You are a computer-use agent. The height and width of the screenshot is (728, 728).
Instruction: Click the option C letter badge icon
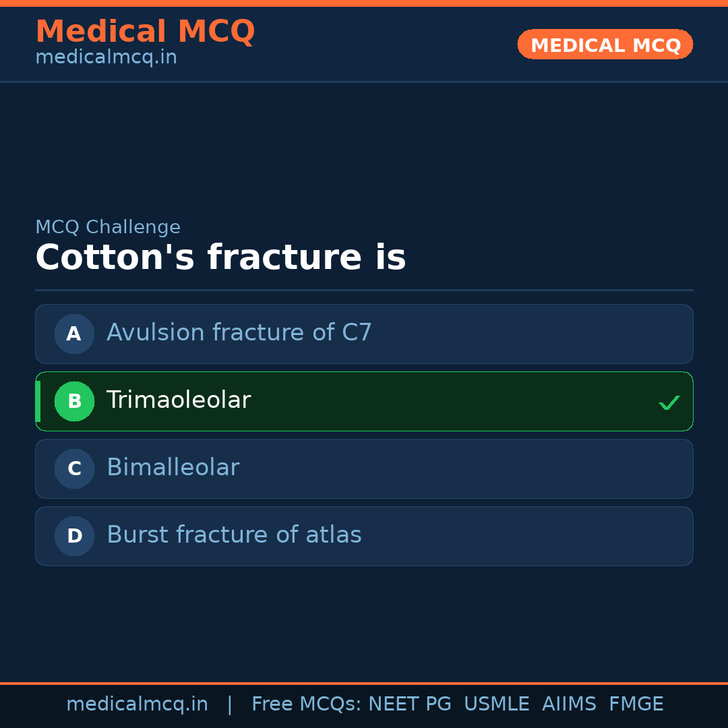click(x=74, y=468)
